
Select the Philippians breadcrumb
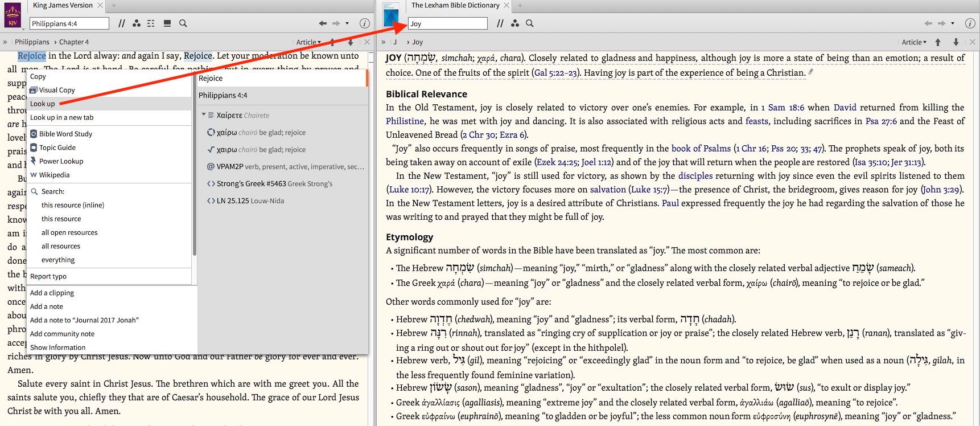(32, 42)
